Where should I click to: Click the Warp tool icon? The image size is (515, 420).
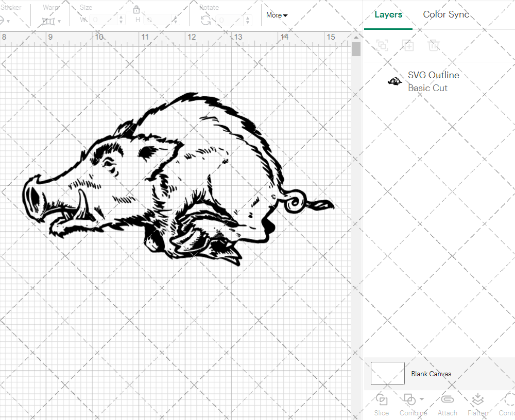(x=49, y=21)
